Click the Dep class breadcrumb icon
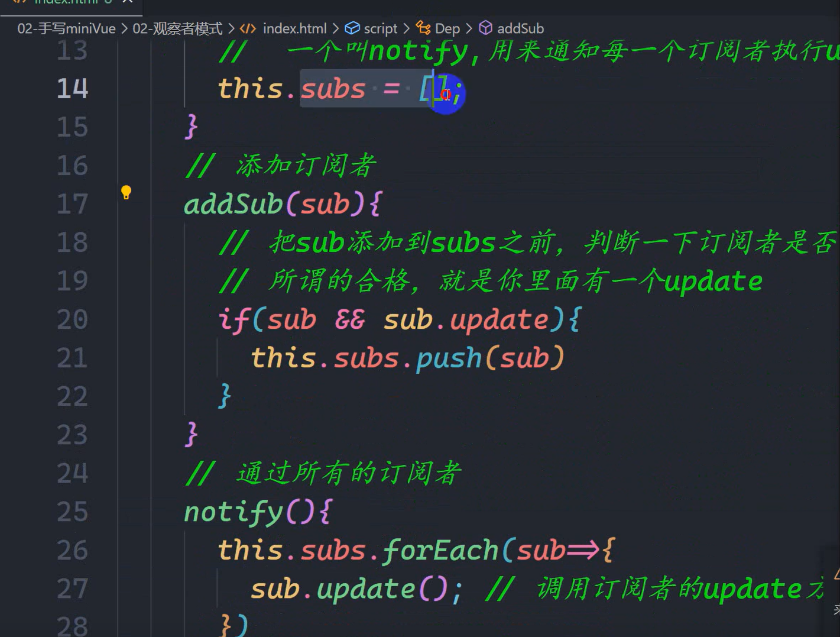Image resolution: width=840 pixels, height=637 pixels. (x=423, y=28)
